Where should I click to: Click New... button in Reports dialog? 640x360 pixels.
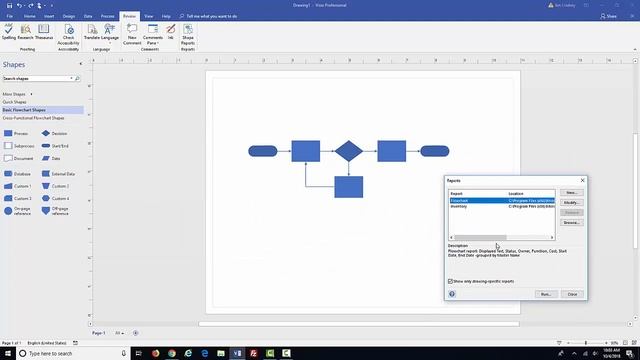tap(571, 193)
